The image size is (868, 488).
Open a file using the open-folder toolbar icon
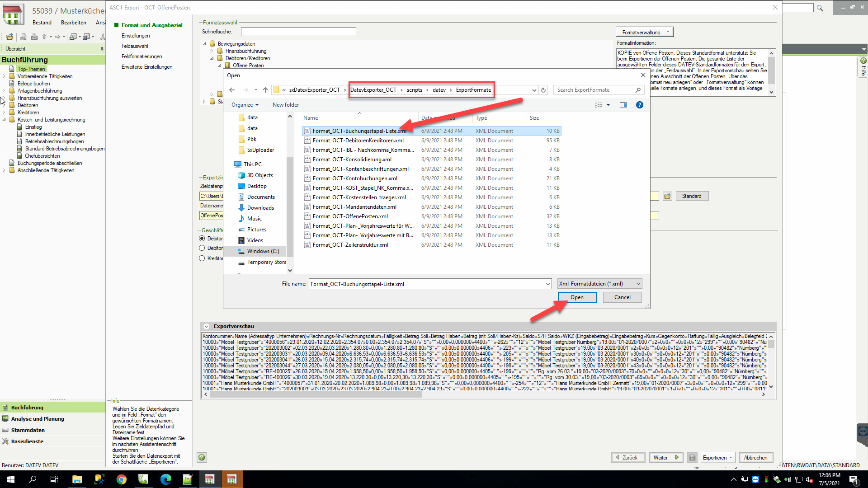(9, 37)
